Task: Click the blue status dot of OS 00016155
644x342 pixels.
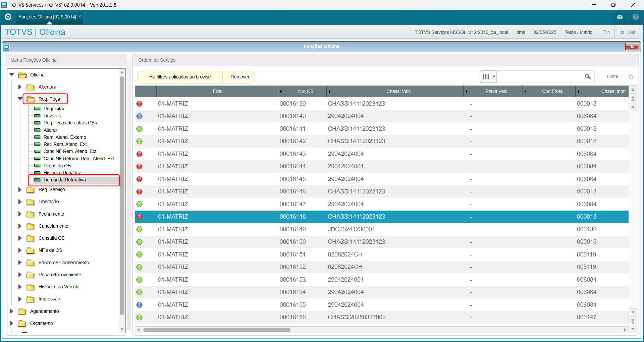Action: (140, 305)
